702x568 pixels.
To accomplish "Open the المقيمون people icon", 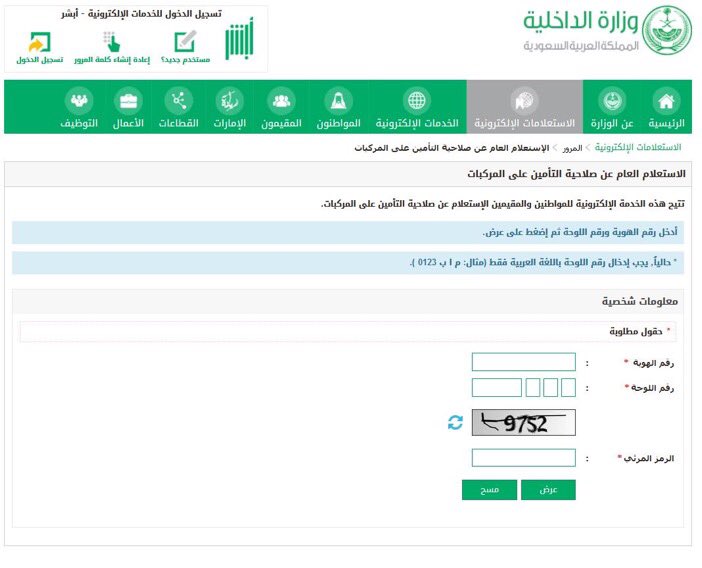I will coord(281,101).
